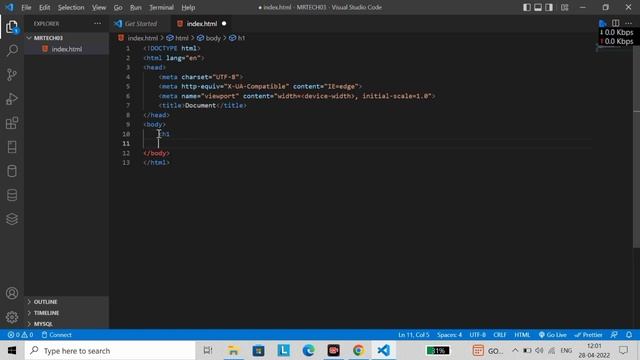Open the stacked-disks database icon in the activity bar
640x360 pixels.
pyautogui.click(x=12, y=195)
